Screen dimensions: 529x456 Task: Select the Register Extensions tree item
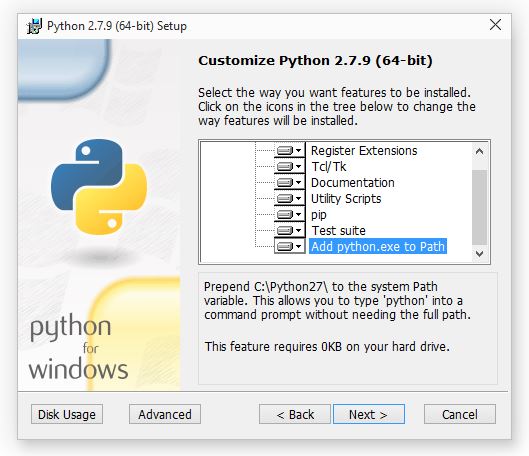(364, 150)
